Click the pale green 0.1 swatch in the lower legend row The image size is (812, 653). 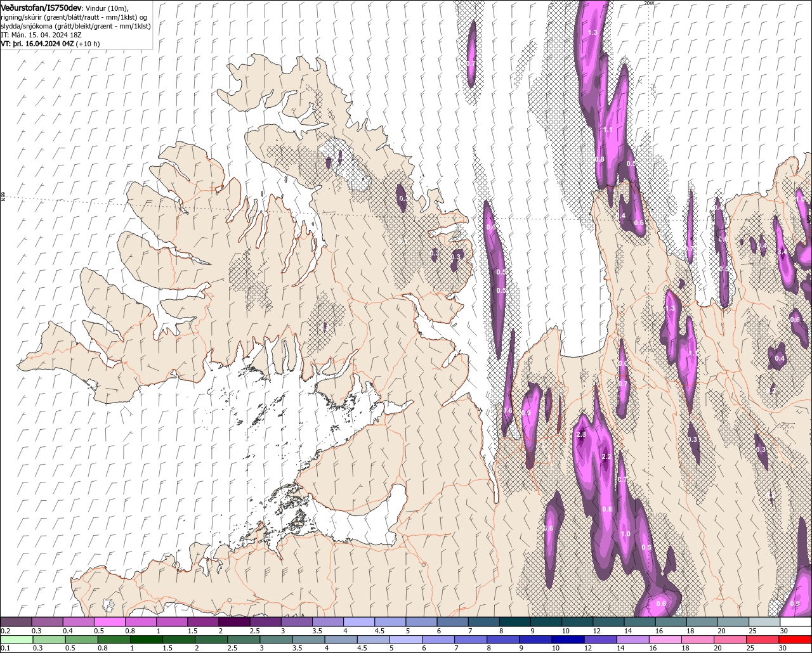tap(16, 639)
